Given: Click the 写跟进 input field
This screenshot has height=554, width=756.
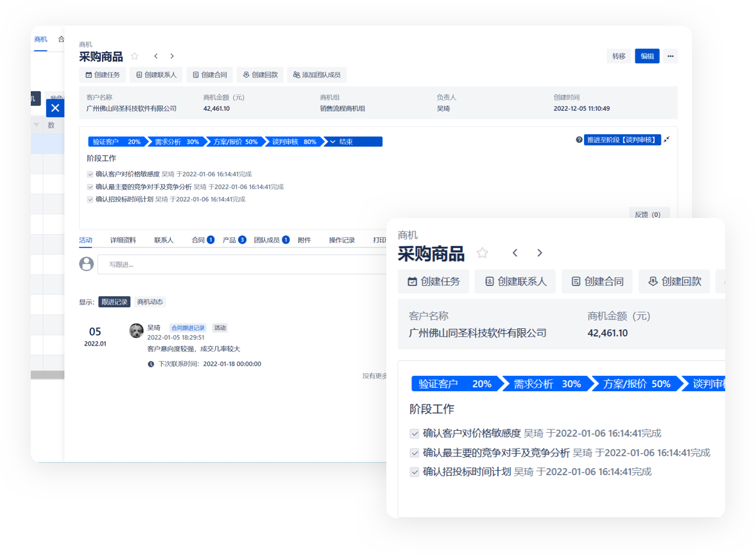Looking at the screenshot, I should (x=243, y=264).
